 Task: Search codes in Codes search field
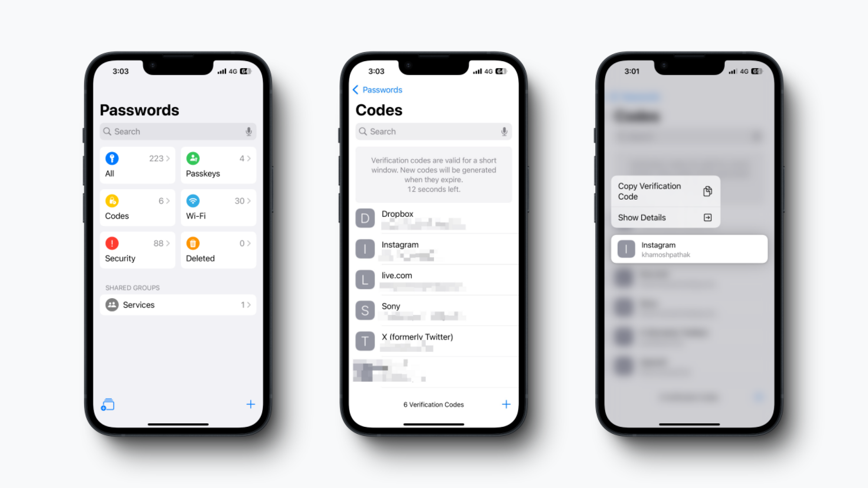click(434, 131)
